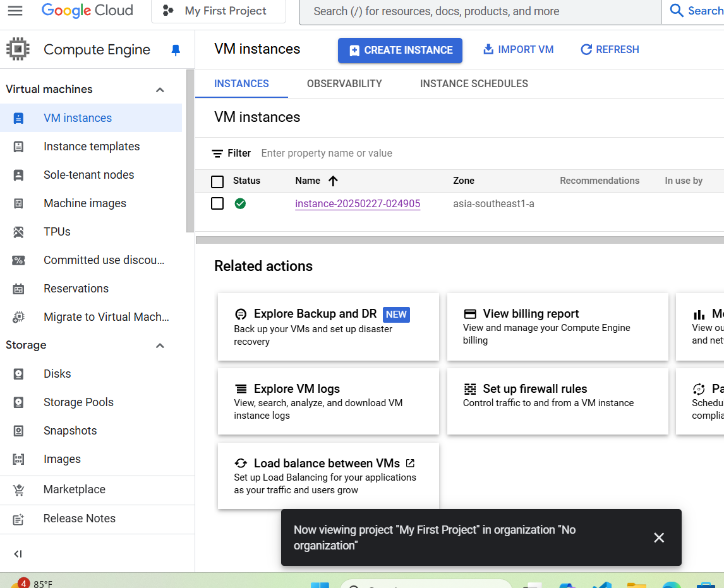Open Sole-tenant nodes in the sidebar

(88, 175)
